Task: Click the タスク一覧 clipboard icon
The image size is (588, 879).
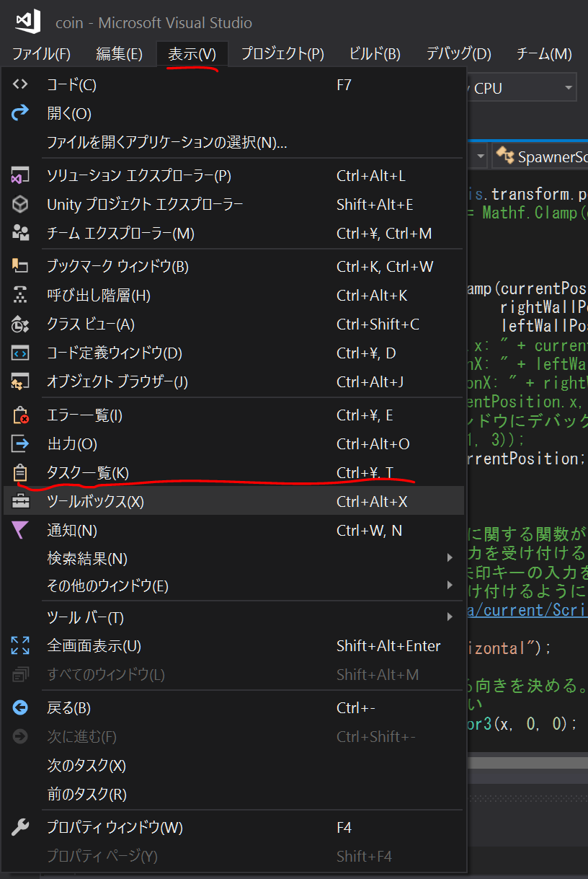Action: (20, 472)
